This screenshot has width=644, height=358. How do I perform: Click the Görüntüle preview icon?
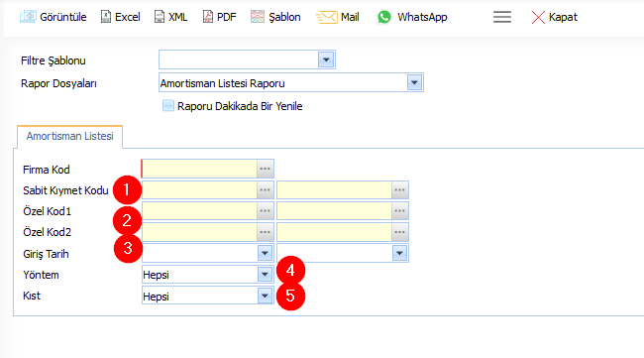point(28,17)
